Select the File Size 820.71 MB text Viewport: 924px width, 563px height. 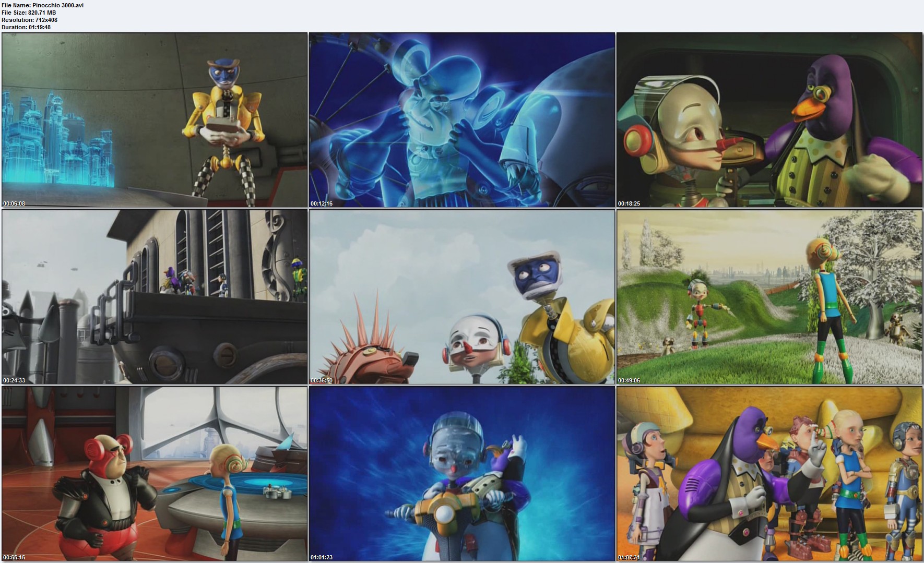pyautogui.click(x=29, y=13)
